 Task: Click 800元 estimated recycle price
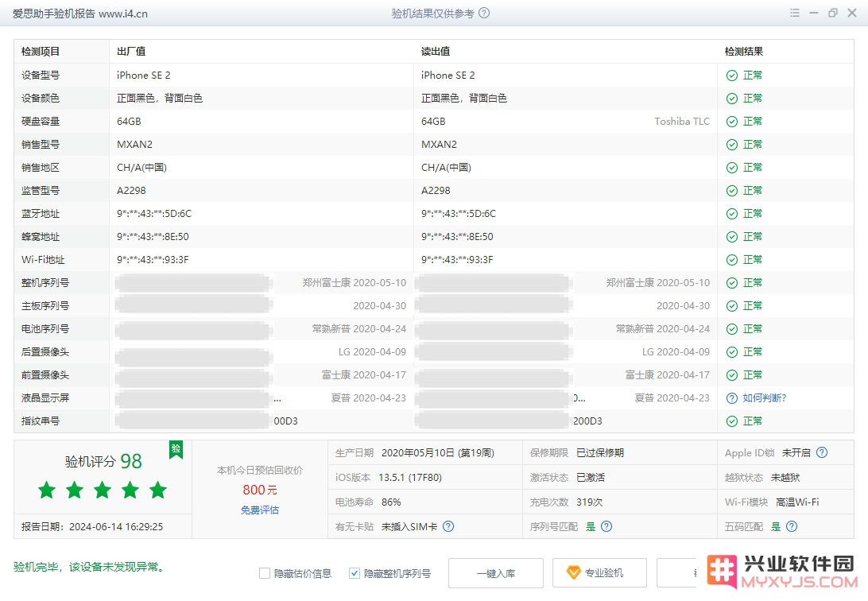pos(260,490)
